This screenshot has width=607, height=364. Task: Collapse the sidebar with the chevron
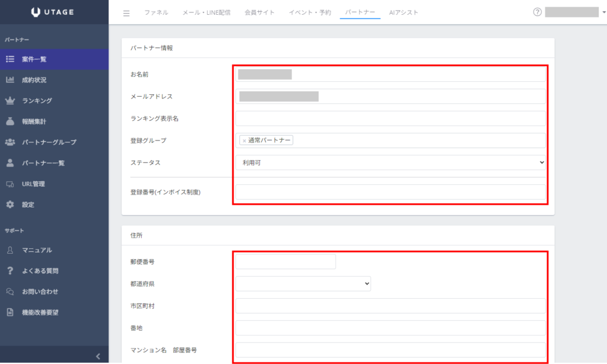tap(98, 356)
